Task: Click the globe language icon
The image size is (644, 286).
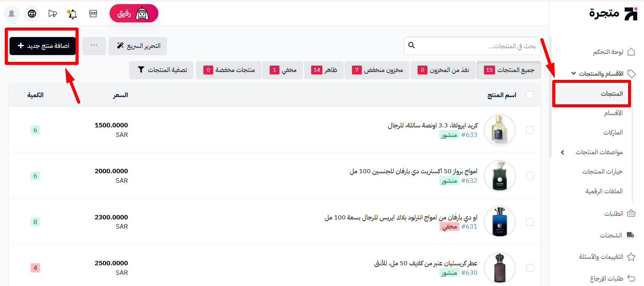Action: (x=32, y=14)
